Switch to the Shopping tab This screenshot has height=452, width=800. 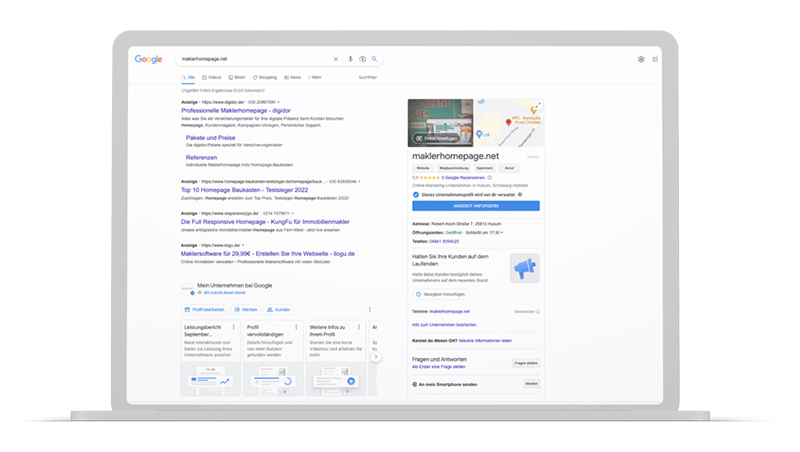click(265, 78)
